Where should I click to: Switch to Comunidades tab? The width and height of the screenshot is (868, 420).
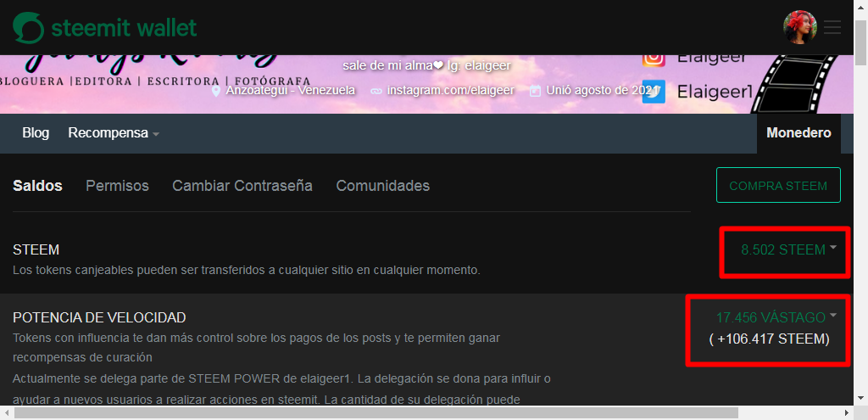382,186
